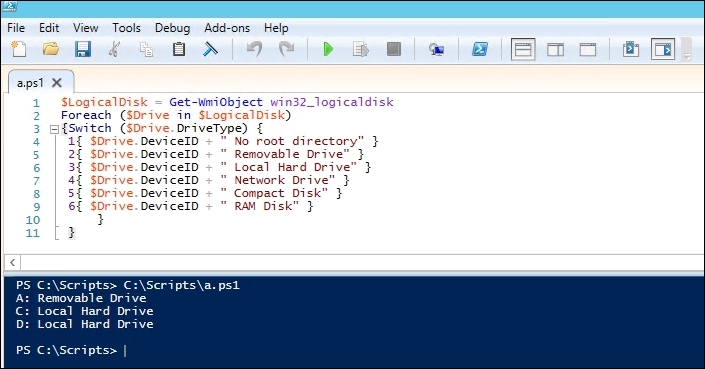Start PowerShell.exe with the blue console icon
This screenshot has width=705, height=369.
pyautogui.click(x=480, y=49)
